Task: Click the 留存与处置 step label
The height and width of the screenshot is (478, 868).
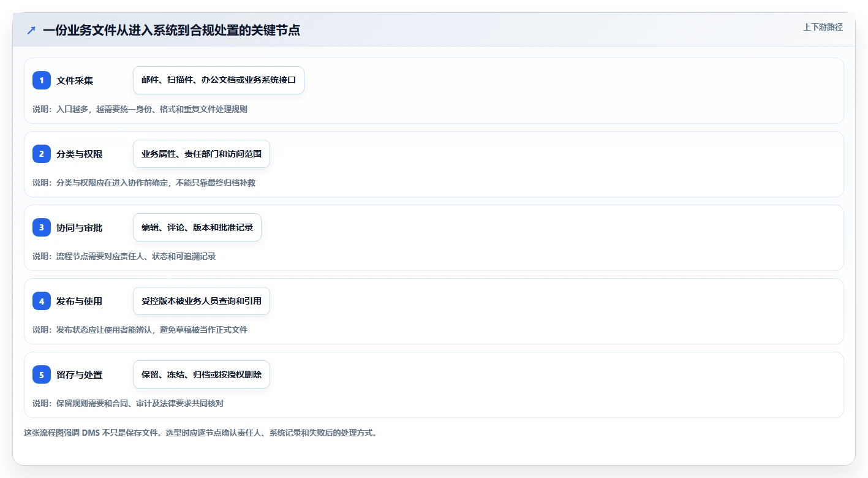Action: coord(79,374)
